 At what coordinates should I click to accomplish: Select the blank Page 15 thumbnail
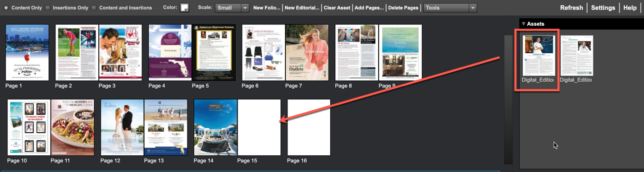[259, 127]
